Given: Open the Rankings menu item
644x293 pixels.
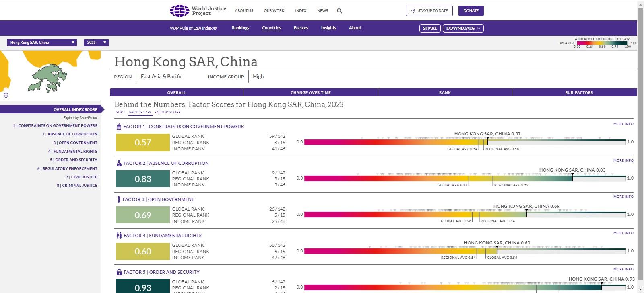Looking at the screenshot, I should (x=240, y=28).
